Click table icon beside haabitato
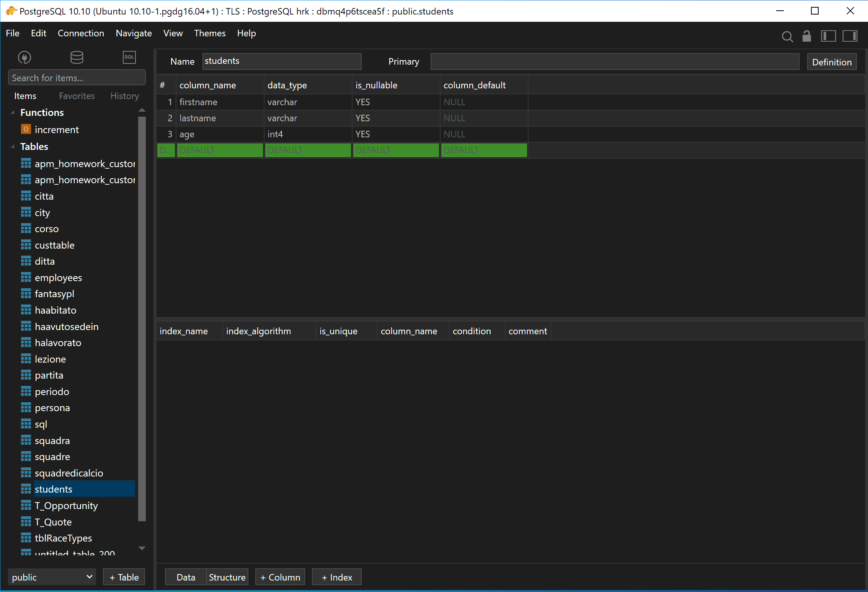 coord(26,310)
